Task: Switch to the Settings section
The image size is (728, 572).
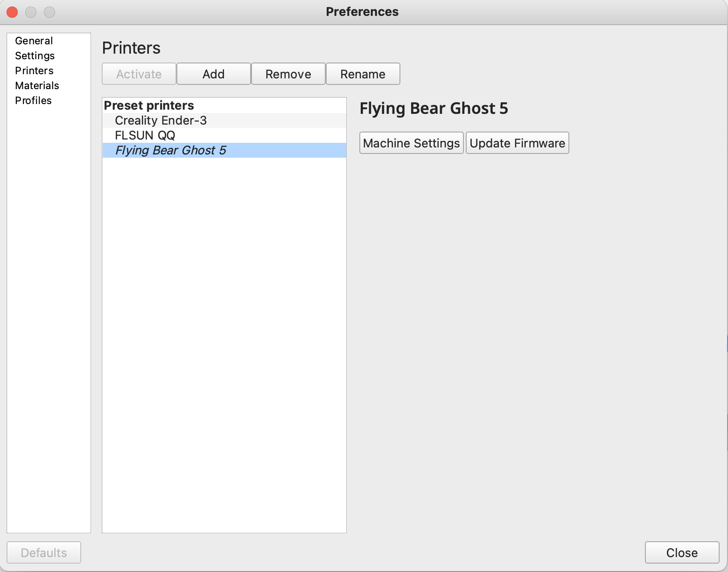Action: click(35, 56)
